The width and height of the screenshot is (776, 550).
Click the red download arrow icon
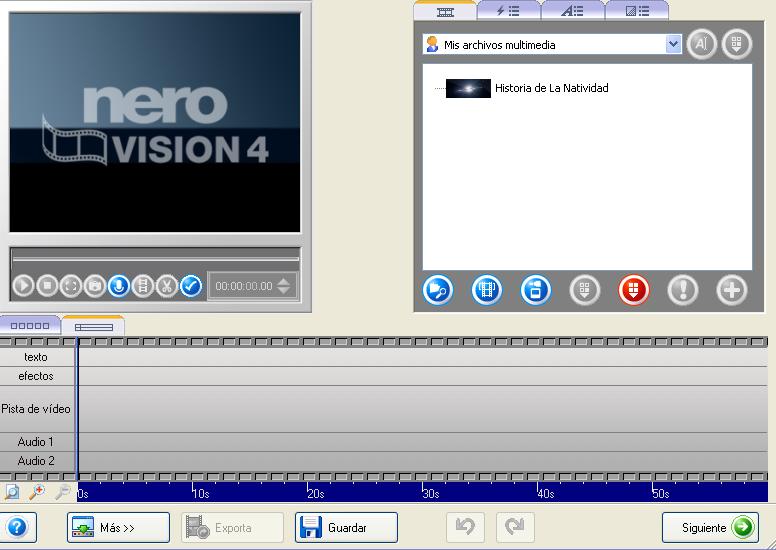tap(634, 290)
